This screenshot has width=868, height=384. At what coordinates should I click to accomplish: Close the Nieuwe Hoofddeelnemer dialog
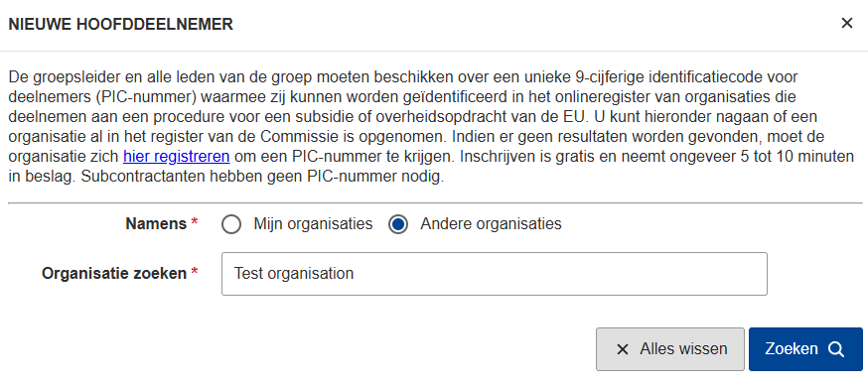pos(846,23)
